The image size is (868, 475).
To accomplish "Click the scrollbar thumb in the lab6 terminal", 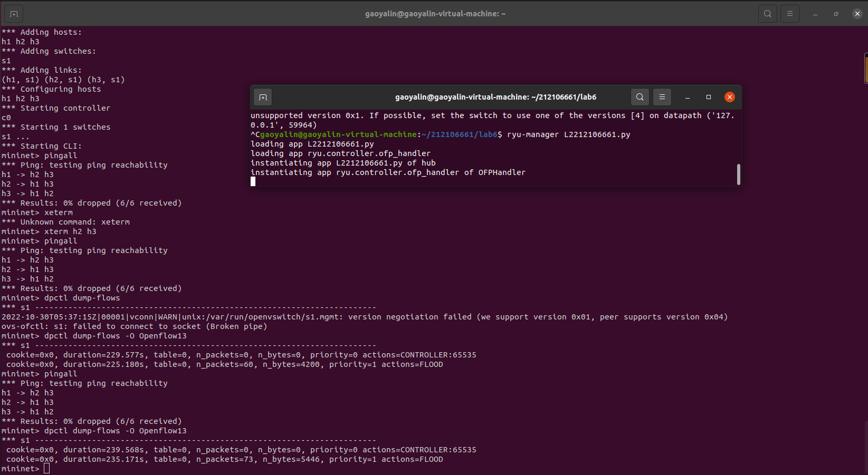I will click(739, 175).
